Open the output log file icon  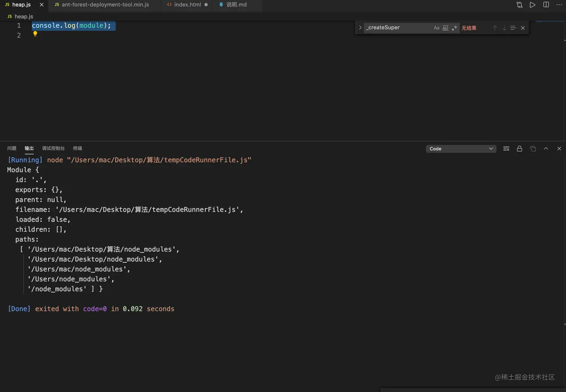[533, 149]
